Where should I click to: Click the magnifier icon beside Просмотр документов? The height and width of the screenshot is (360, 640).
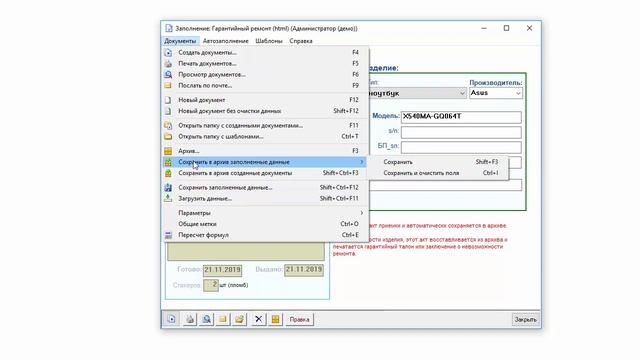[x=168, y=74]
